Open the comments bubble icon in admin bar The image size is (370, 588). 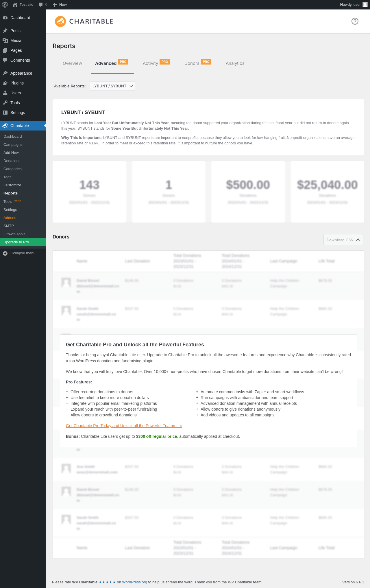pos(40,5)
